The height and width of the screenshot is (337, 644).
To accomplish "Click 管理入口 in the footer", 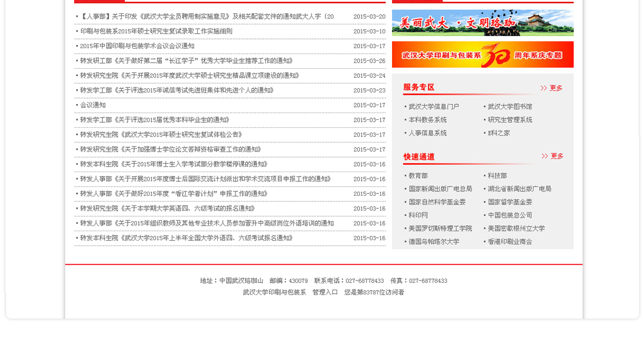I will point(325,292).
